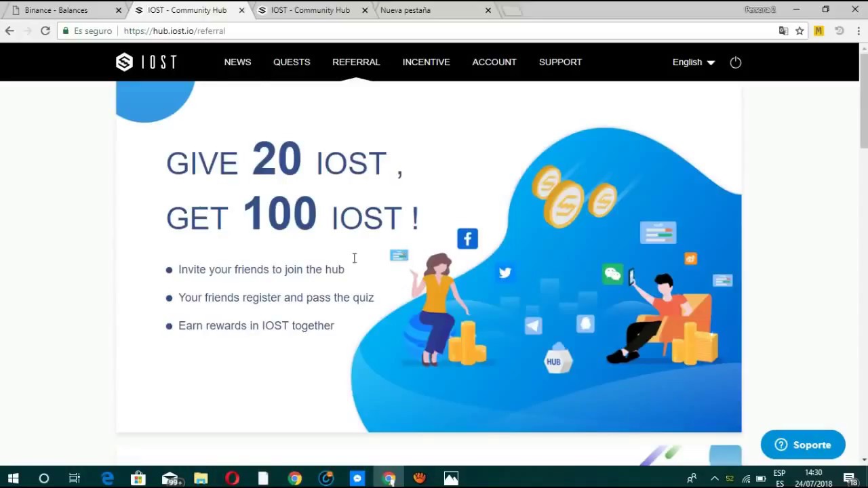Viewport: 868px width, 488px height.
Task: Go to the REFERRAL page
Action: pyautogui.click(x=356, y=62)
